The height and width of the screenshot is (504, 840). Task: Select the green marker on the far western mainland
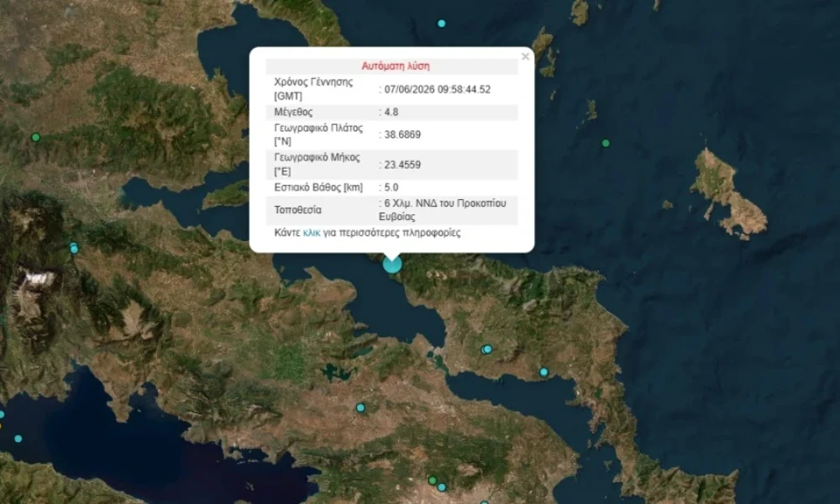pos(36,138)
